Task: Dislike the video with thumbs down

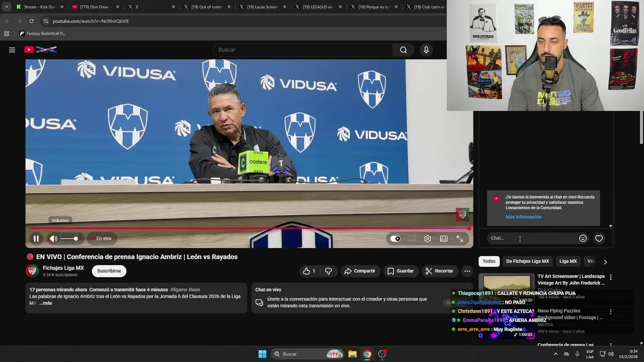Action: click(x=329, y=271)
